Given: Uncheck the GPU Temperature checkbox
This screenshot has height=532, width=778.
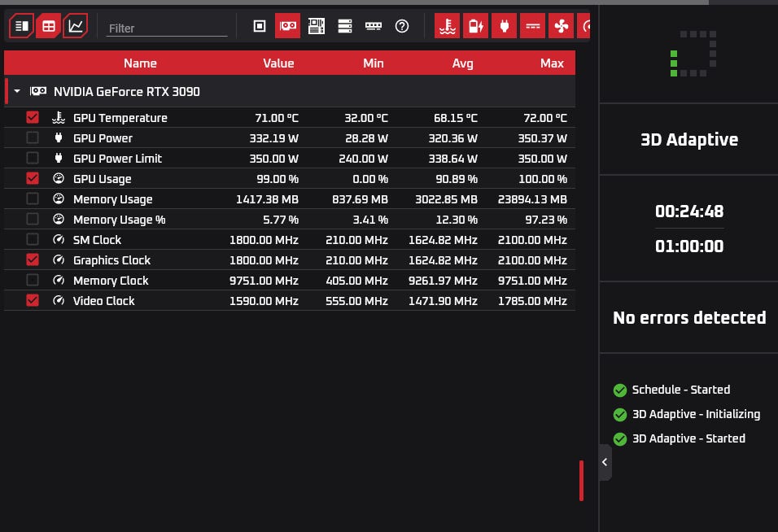Looking at the screenshot, I should pos(33,117).
